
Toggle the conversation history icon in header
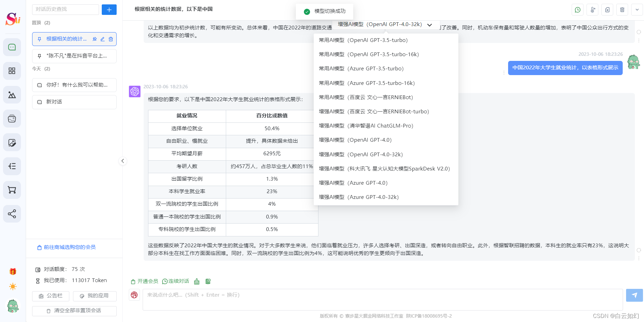pyautogui.click(x=578, y=10)
